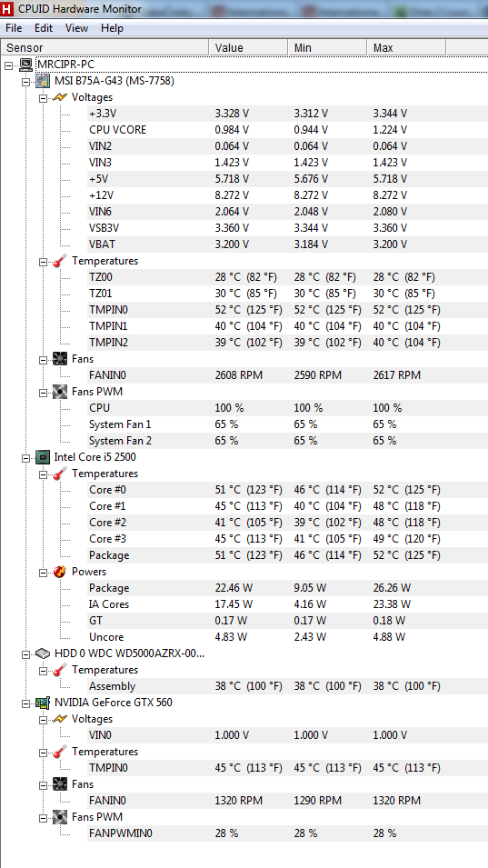Click the Powers flame icon under Intel Core i5
The height and width of the screenshot is (868, 488).
(x=60, y=572)
